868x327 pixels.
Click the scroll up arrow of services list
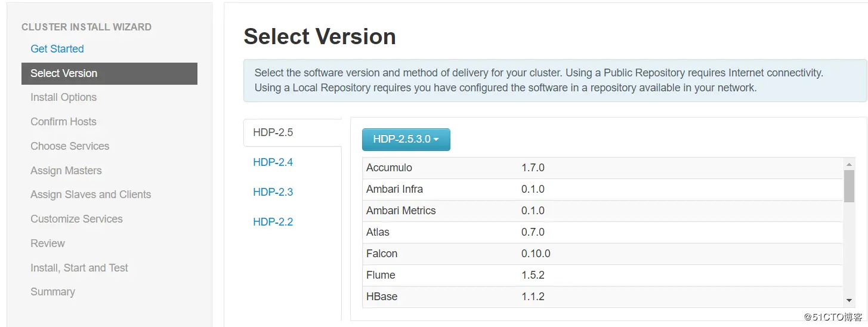click(x=850, y=164)
